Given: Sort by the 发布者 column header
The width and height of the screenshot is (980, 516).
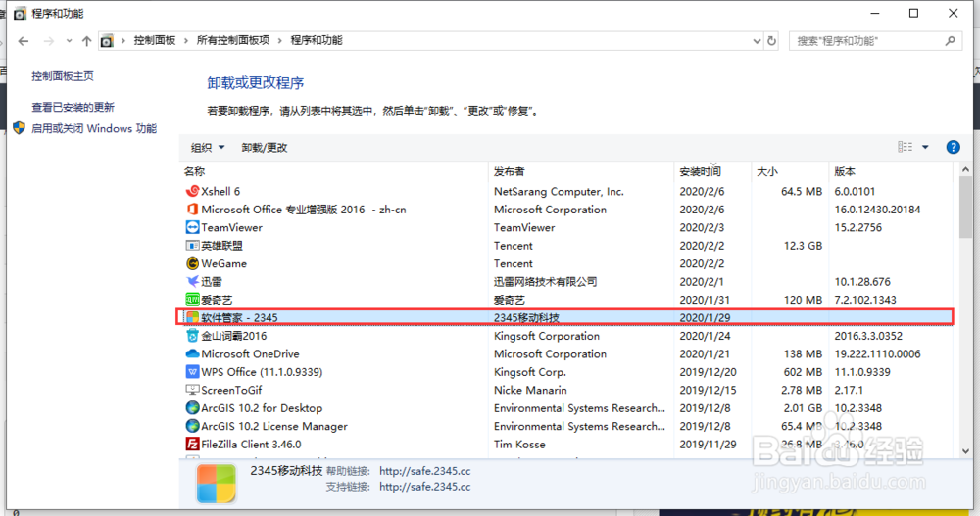Looking at the screenshot, I should (x=509, y=171).
